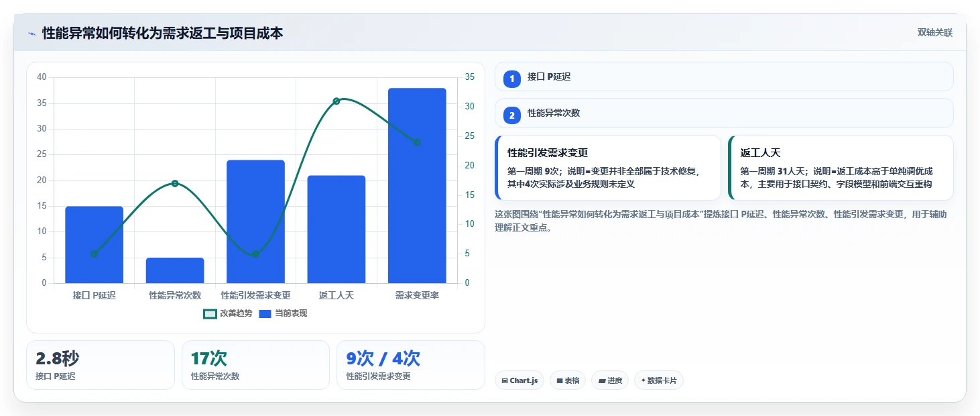Click the lightning icon beside the title
Image resolution: width=980 pixels, height=416 pixels.
click(x=32, y=33)
